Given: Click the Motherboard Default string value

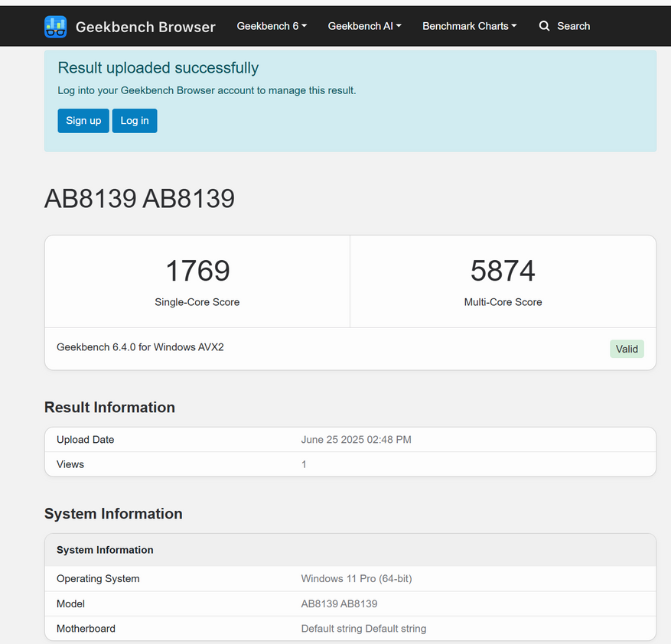Looking at the screenshot, I should click(363, 629).
